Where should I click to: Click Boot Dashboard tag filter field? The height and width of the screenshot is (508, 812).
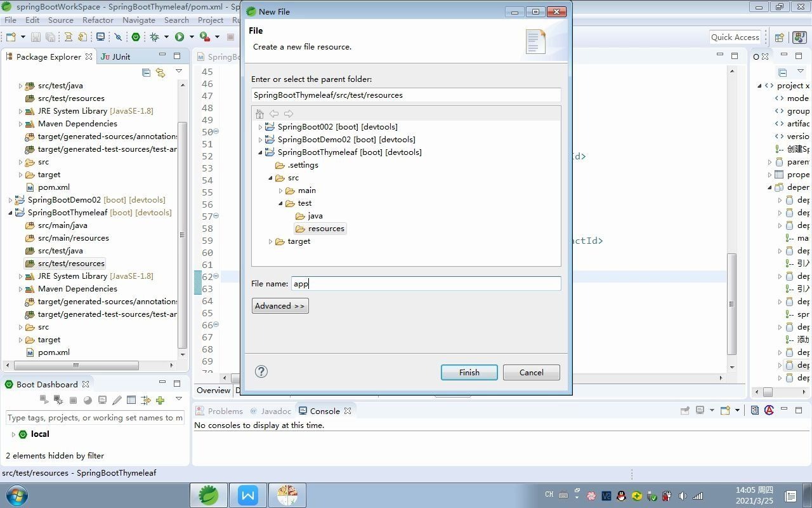[95, 417]
